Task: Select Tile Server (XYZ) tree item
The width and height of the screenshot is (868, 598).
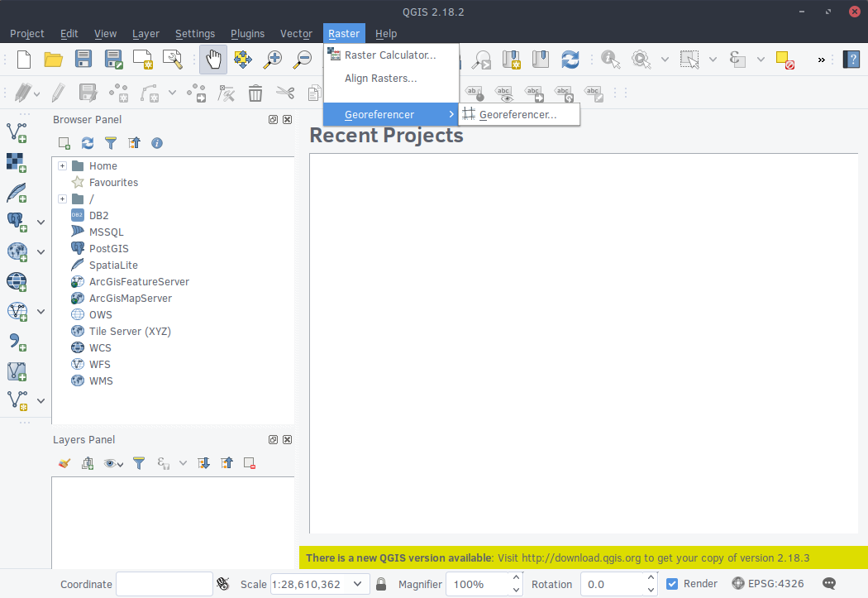Action: [x=130, y=332]
